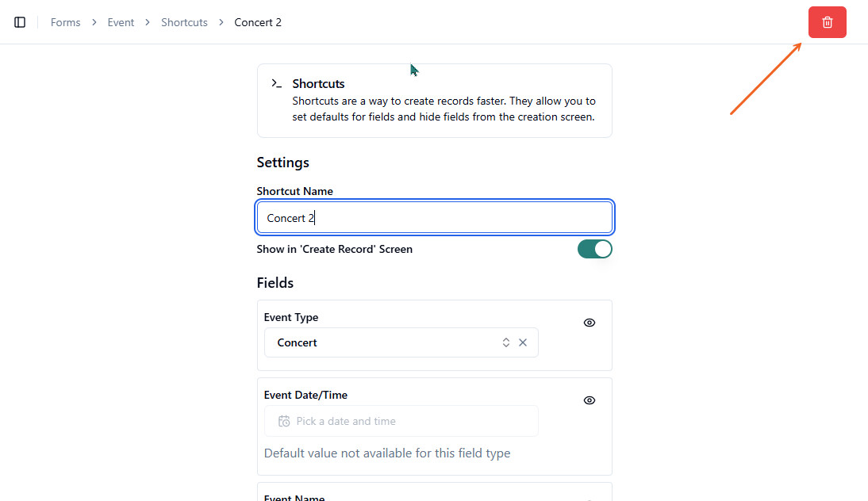Click the Event Date/Time label
The width and height of the screenshot is (868, 501).
coord(305,395)
